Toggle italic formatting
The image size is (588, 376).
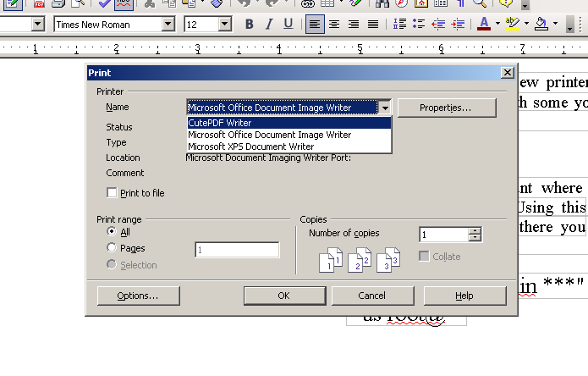click(269, 25)
